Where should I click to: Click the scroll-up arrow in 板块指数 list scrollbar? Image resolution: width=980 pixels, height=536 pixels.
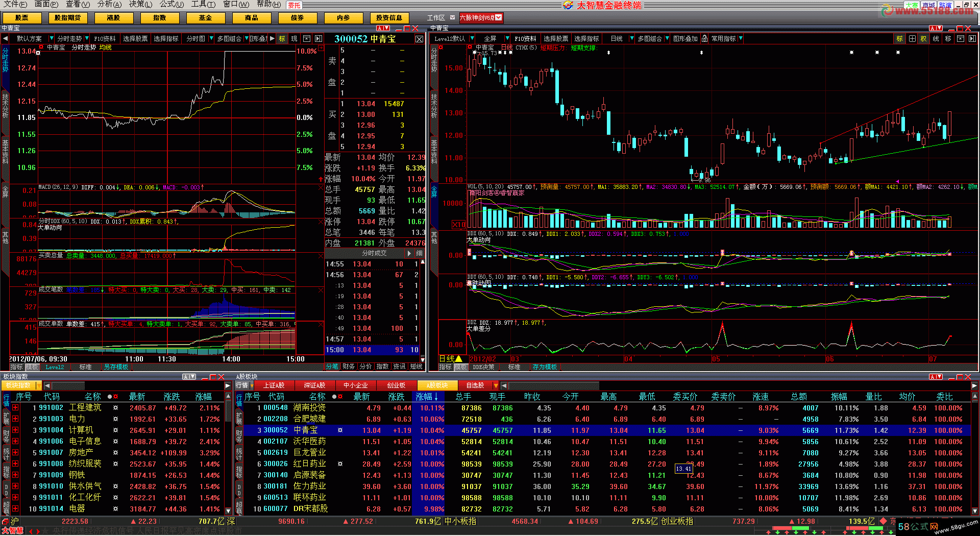pos(228,396)
